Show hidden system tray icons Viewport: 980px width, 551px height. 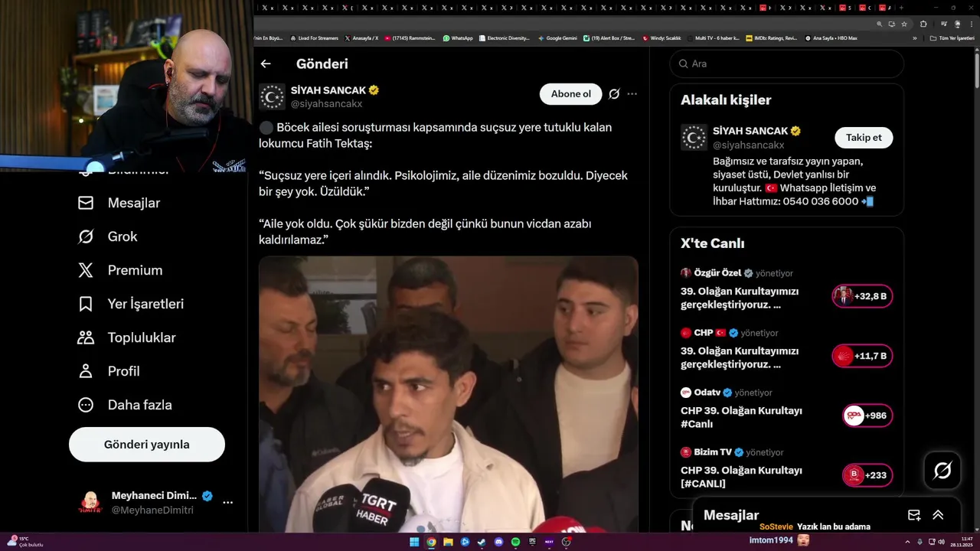(x=909, y=542)
